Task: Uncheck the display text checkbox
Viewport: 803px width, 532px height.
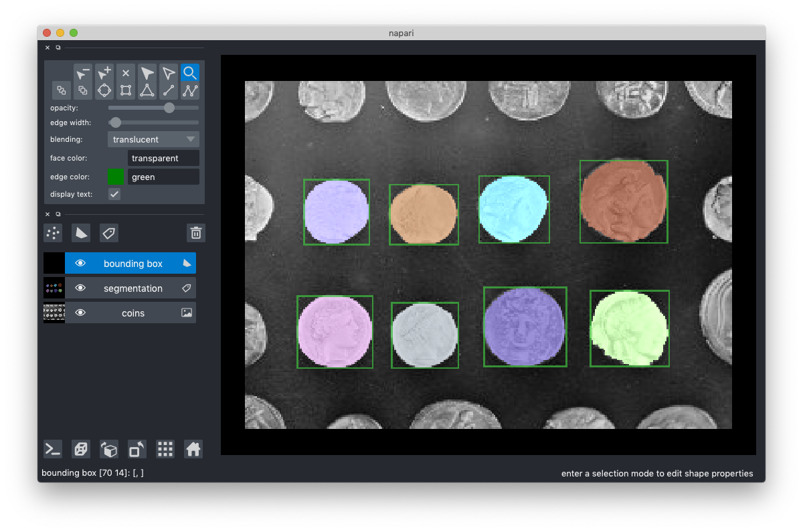Action: point(114,194)
